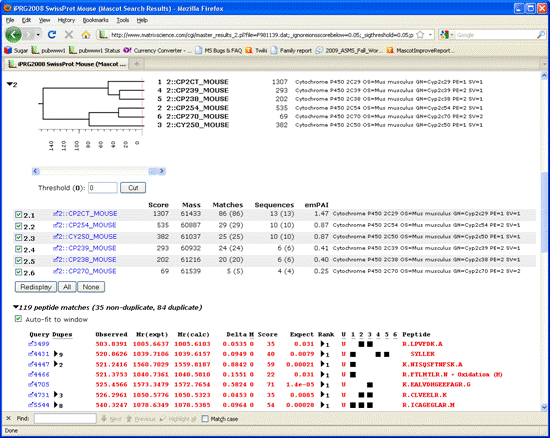Bookmark this page with the star icon

[x=420, y=35]
